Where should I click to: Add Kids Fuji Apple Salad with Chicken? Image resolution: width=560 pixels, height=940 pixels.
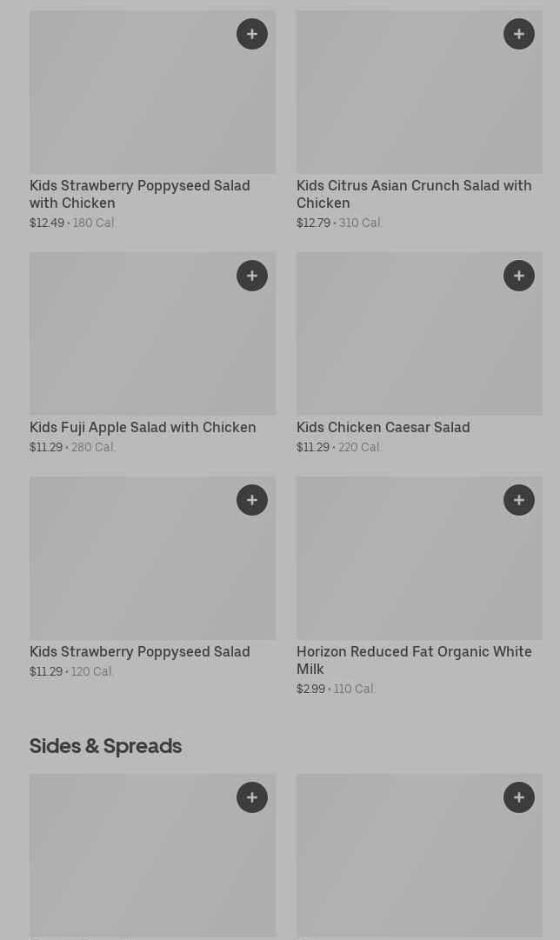[x=252, y=276]
